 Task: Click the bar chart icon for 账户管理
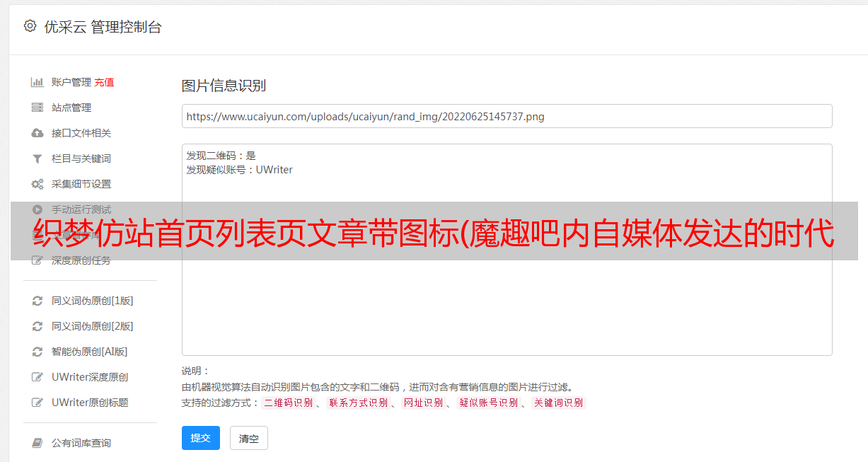(x=37, y=82)
